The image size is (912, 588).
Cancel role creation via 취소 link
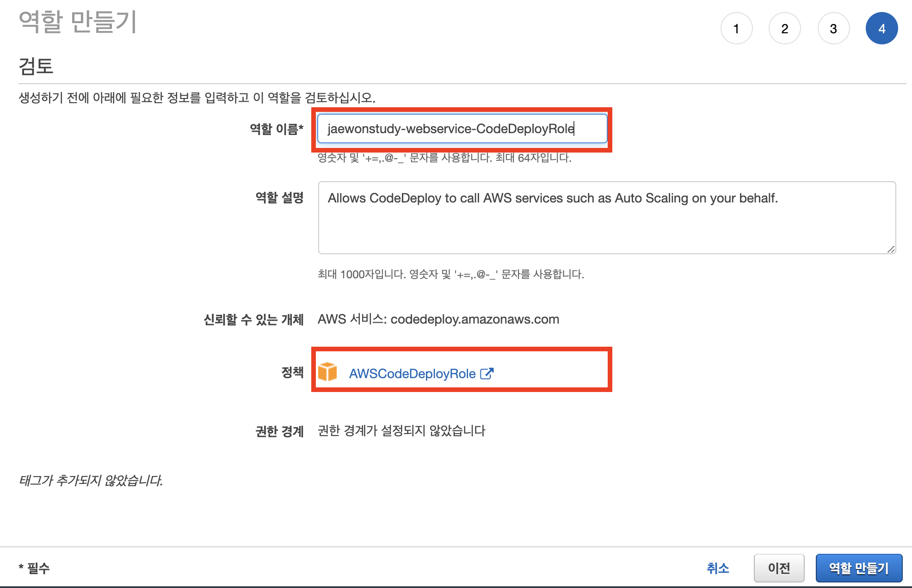click(718, 568)
